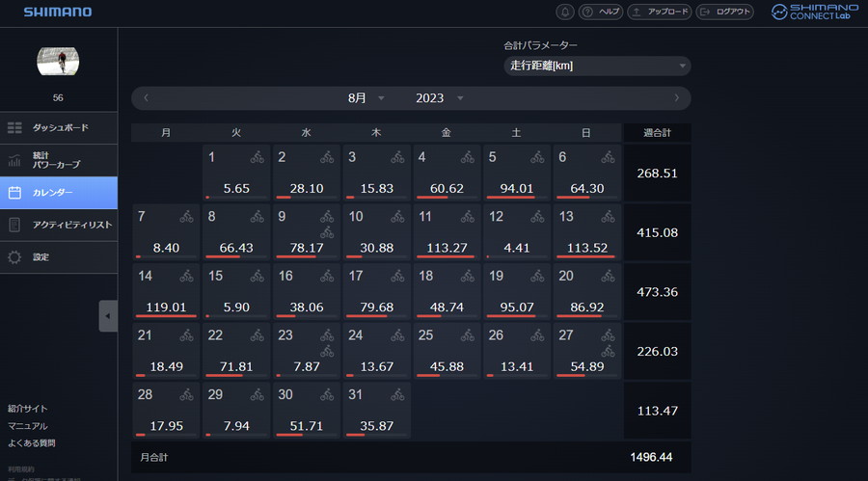Click the profile avatar photo

coord(58,61)
